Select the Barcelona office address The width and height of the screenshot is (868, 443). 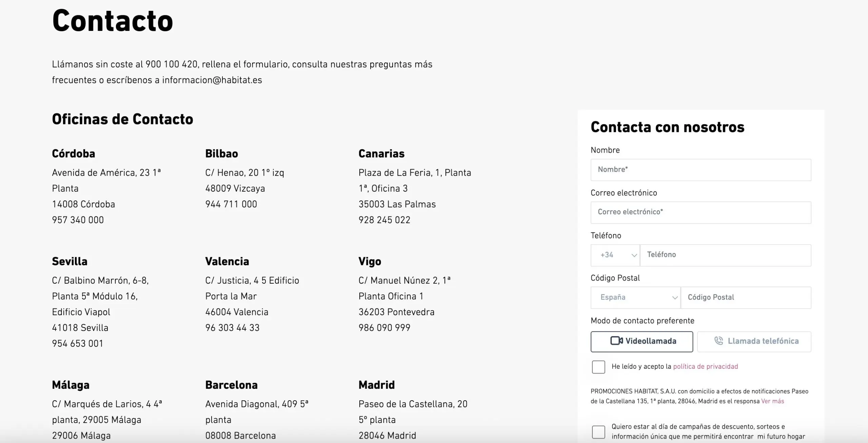pyautogui.click(x=257, y=404)
